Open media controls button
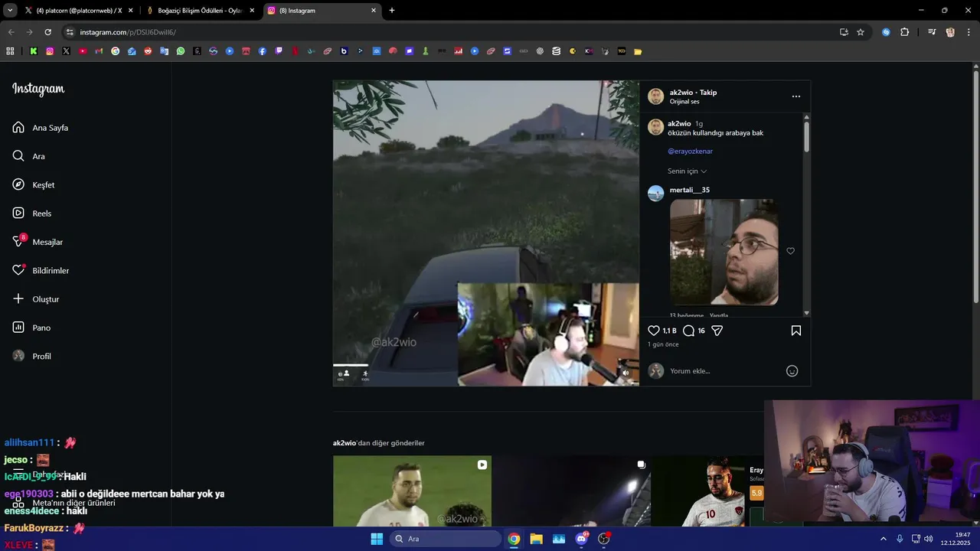Screen dimensions: 980x551 pyautogui.click(x=932, y=32)
